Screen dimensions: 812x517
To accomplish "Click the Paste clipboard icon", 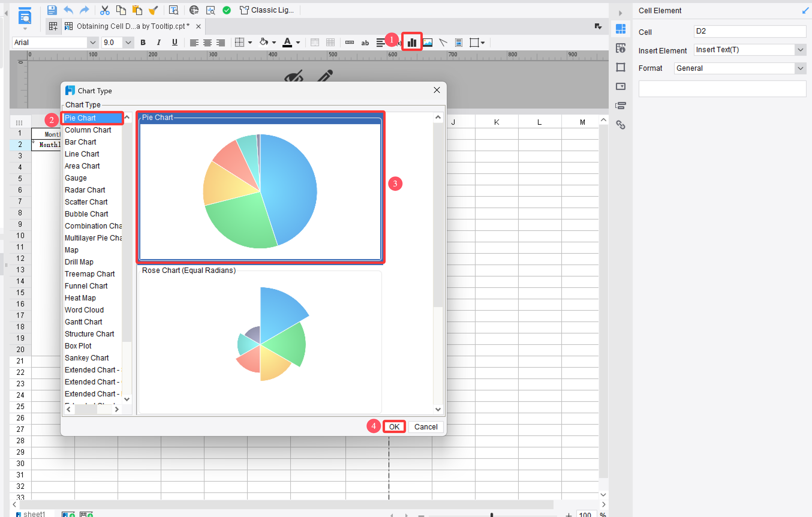I will (137, 10).
